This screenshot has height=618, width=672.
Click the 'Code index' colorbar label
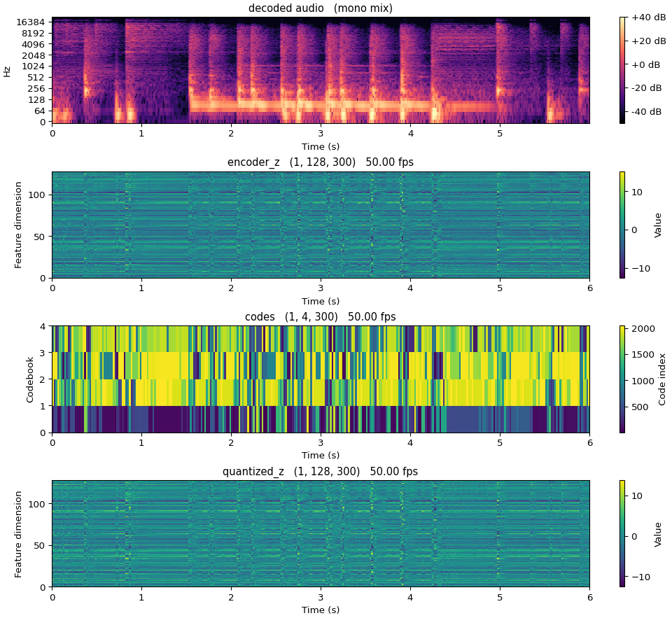click(662, 380)
